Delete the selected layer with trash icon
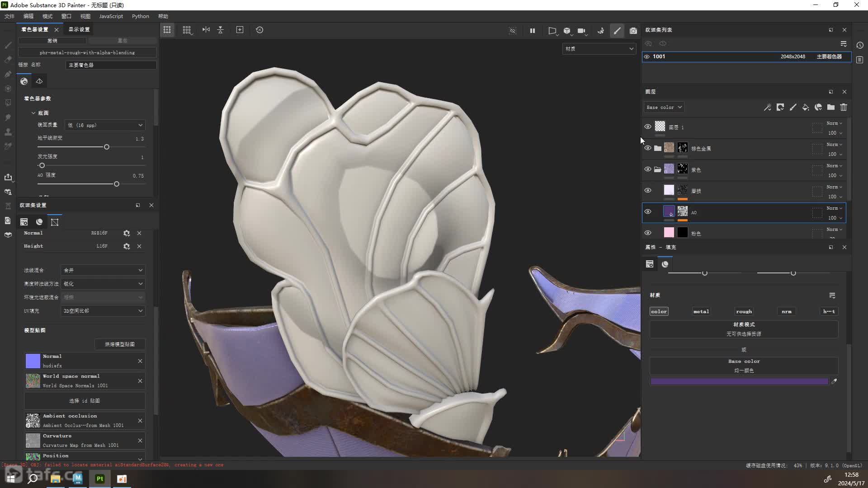This screenshot has height=488, width=868. click(844, 108)
